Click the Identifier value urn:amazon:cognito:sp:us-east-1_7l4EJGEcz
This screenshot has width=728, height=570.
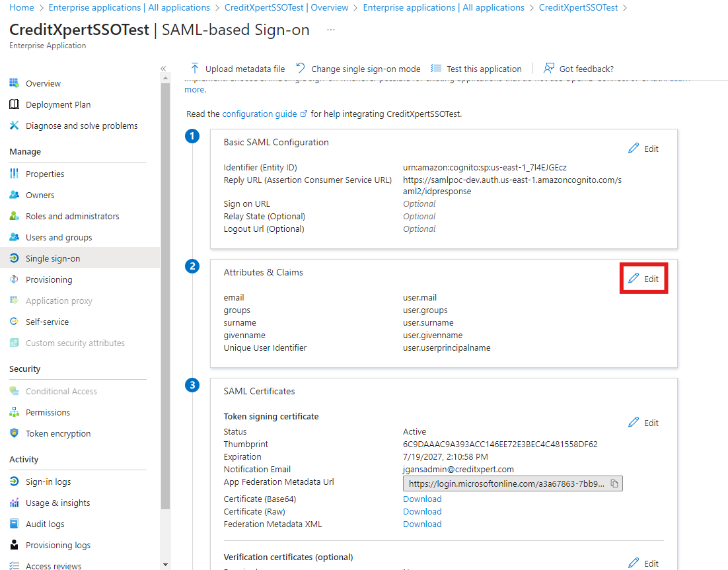pyautogui.click(x=485, y=167)
